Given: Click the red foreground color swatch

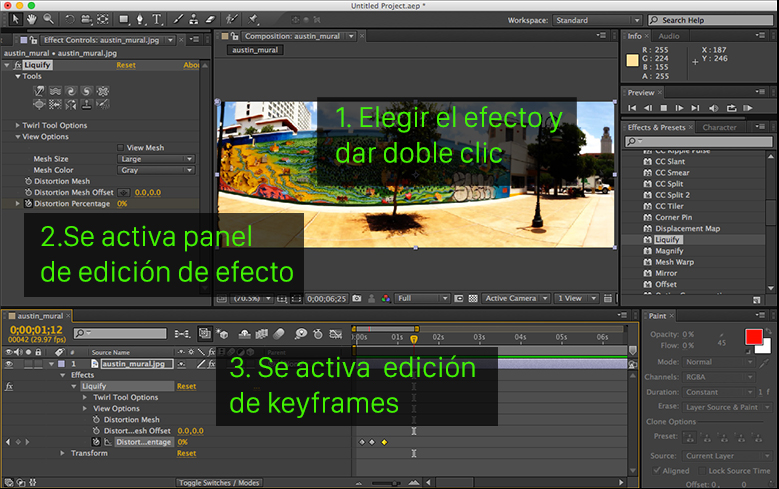Looking at the screenshot, I should point(753,336).
